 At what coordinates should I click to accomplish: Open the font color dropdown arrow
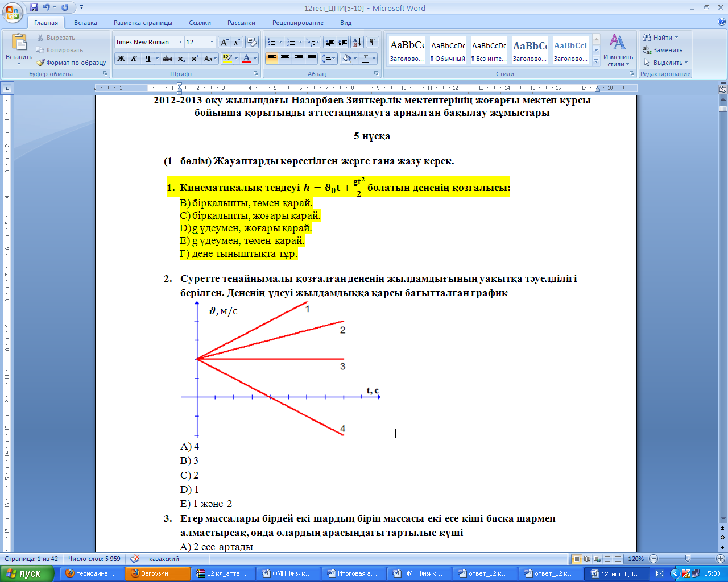point(255,59)
